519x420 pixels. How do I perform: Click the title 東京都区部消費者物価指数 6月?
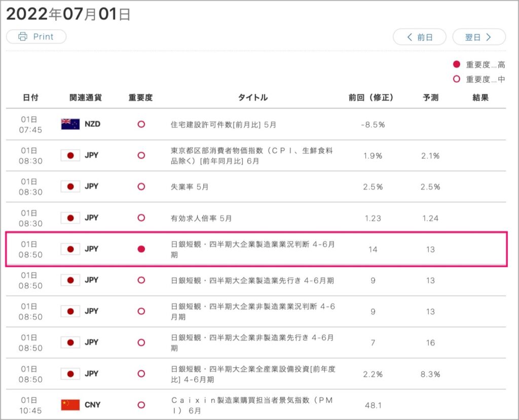point(252,156)
